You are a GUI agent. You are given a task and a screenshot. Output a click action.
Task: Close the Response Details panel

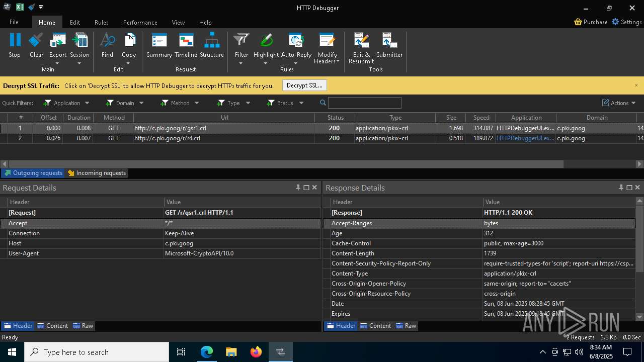(x=637, y=188)
